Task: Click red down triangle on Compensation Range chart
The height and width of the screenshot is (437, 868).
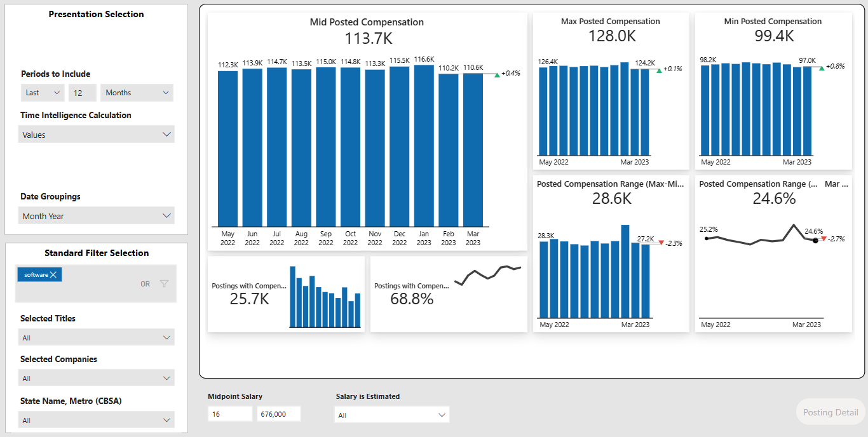Action: pos(661,243)
